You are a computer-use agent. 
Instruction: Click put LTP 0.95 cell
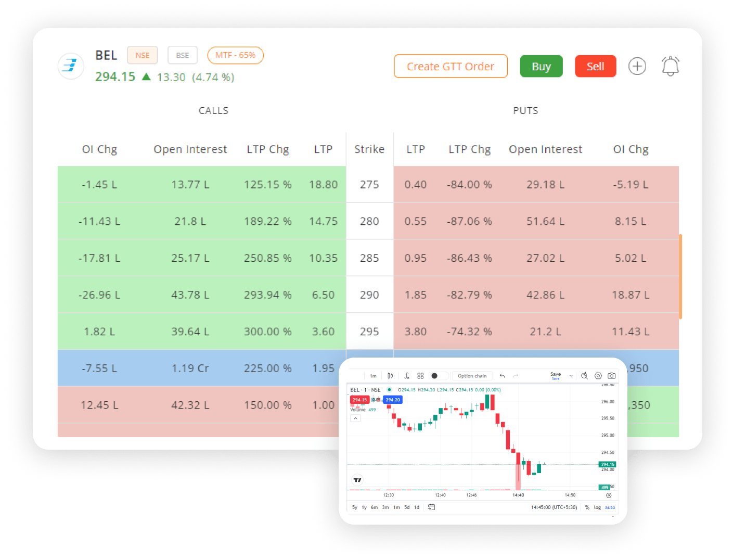click(x=416, y=258)
